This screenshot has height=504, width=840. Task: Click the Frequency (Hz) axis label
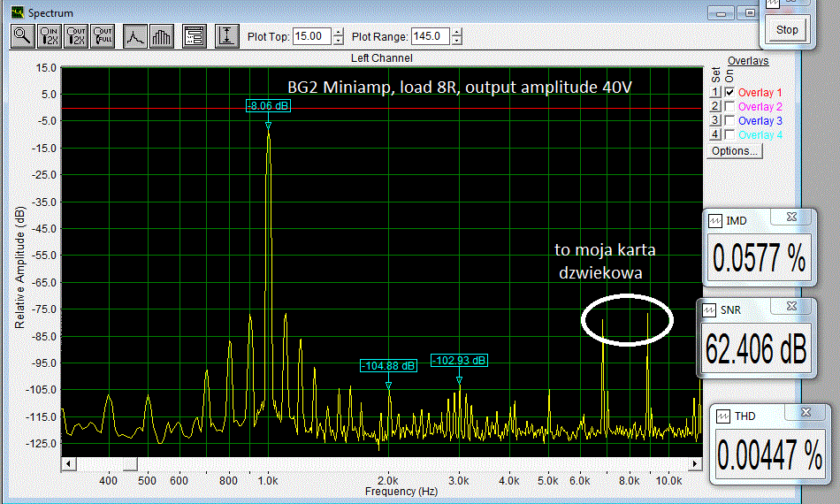pyautogui.click(x=401, y=491)
